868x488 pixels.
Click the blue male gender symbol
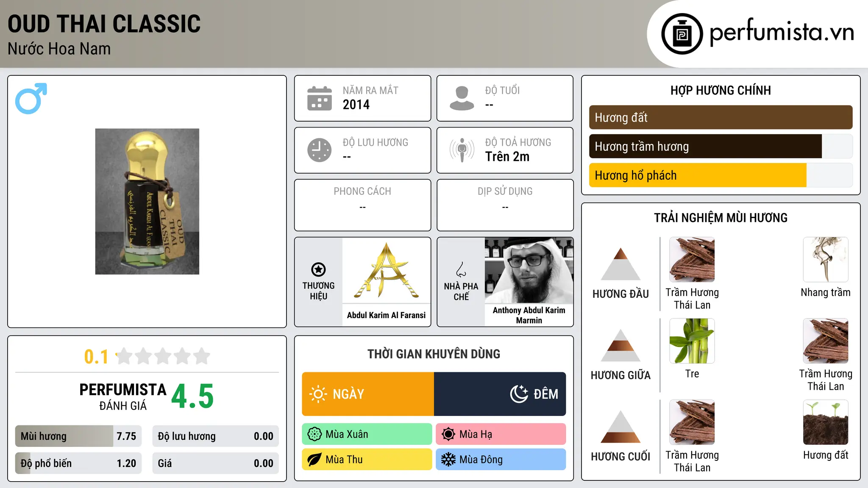click(31, 98)
